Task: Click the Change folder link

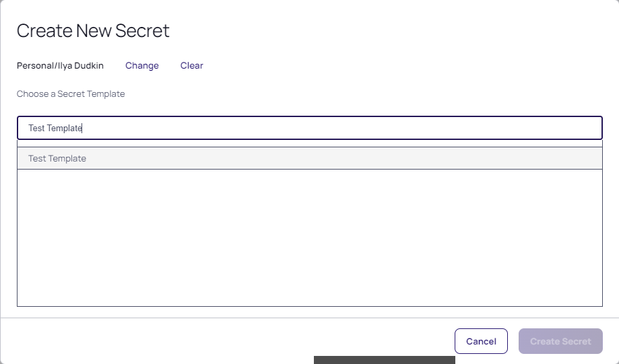Action: click(x=141, y=65)
